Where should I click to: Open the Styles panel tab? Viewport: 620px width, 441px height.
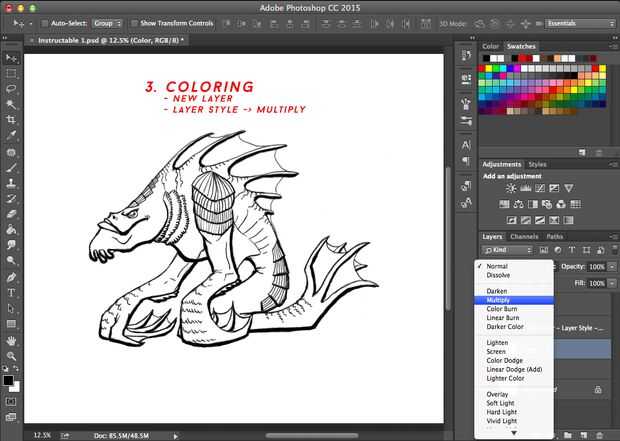537,164
